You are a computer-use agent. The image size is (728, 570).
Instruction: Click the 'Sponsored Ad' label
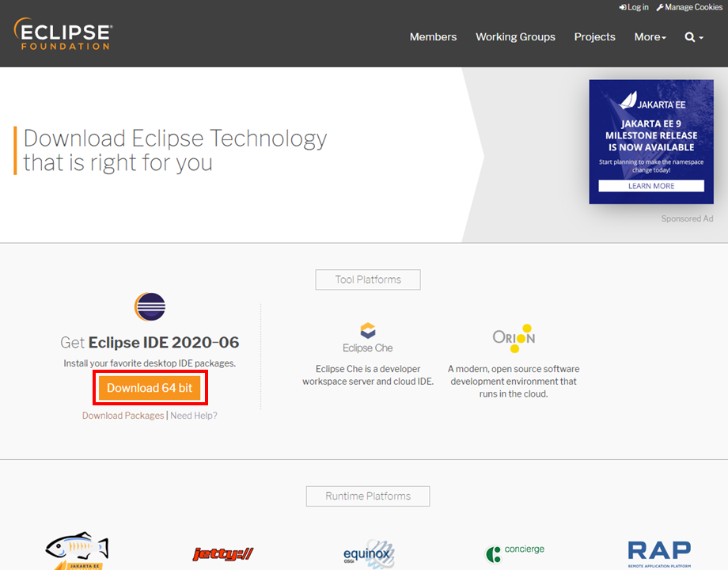687,218
